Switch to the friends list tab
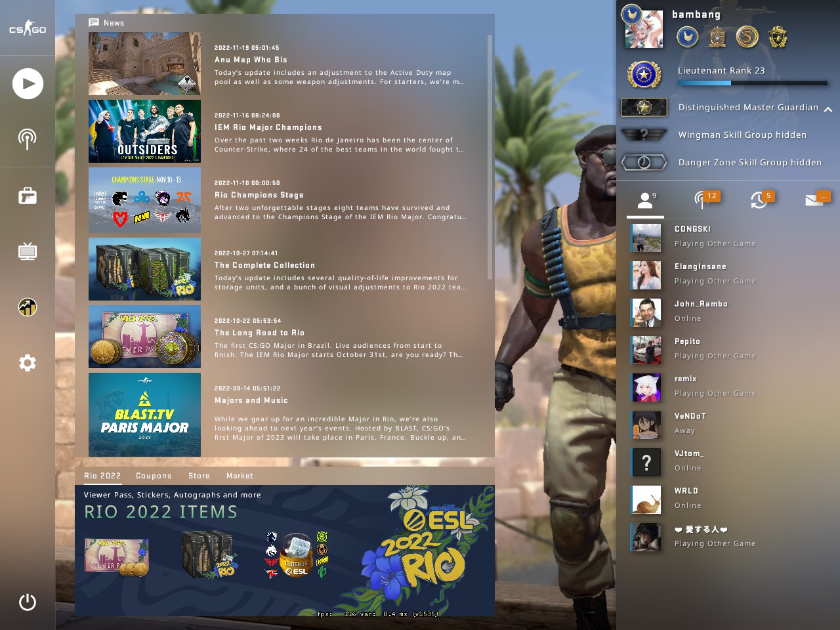840x630 pixels. [x=646, y=200]
